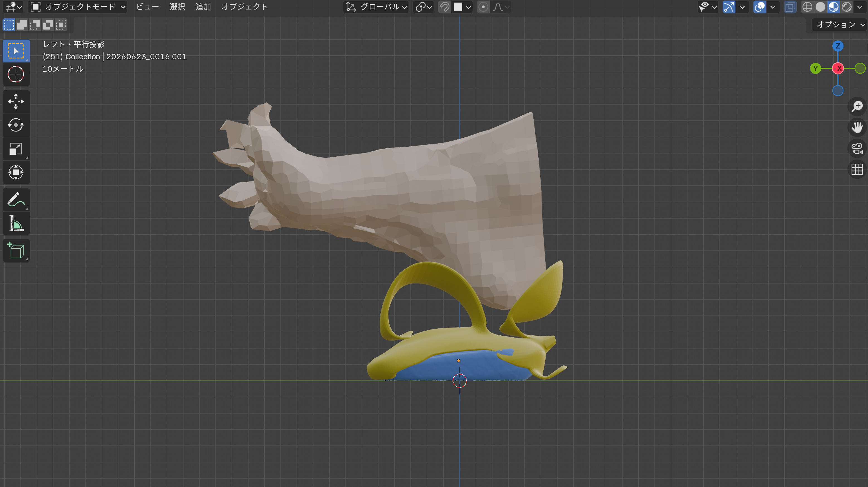Expand the gizmo options dropdown arrow

point(742,7)
